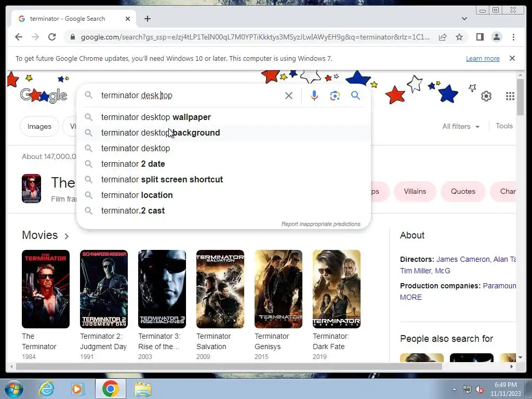Click the horizontal page scrollbar thumb
The height and width of the screenshot is (399, 532).
[x=229, y=366]
